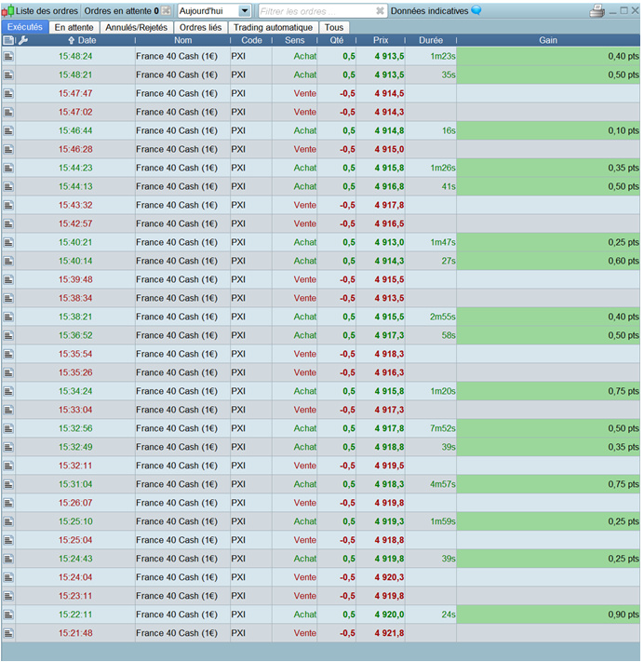Open the Annulés/Rejetés tab

[136, 27]
